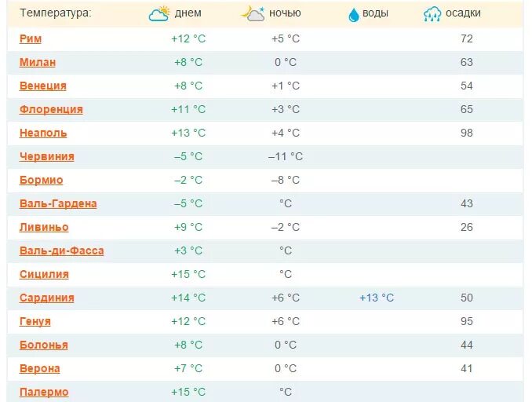Open the Генуя link
Image resolution: width=532 pixels, height=402 pixels.
(35, 322)
